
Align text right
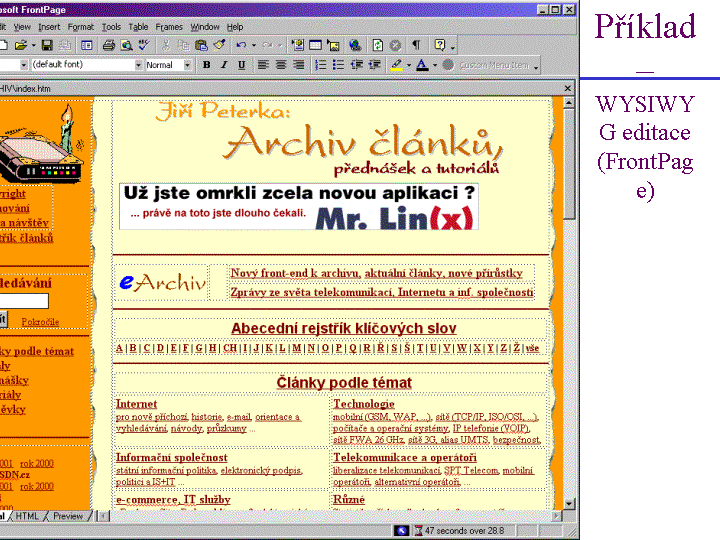(299, 65)
